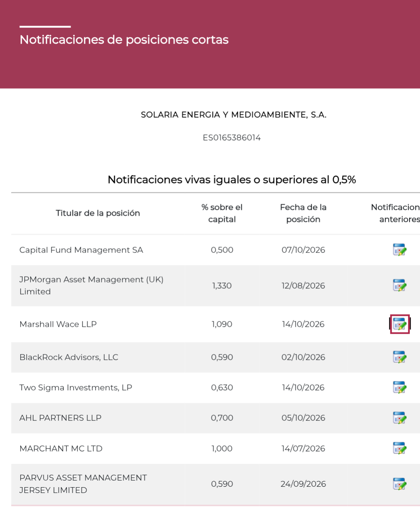Open previous notifications for Capital Fund Management SA
The width and height of the screenshot is (420, 521).
[399, 249]
